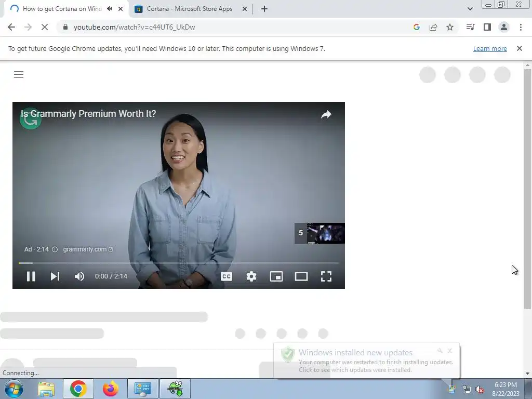Mute the tab via its speaker icon
This screenshot has height=399, width=532.
pos(109,9)
